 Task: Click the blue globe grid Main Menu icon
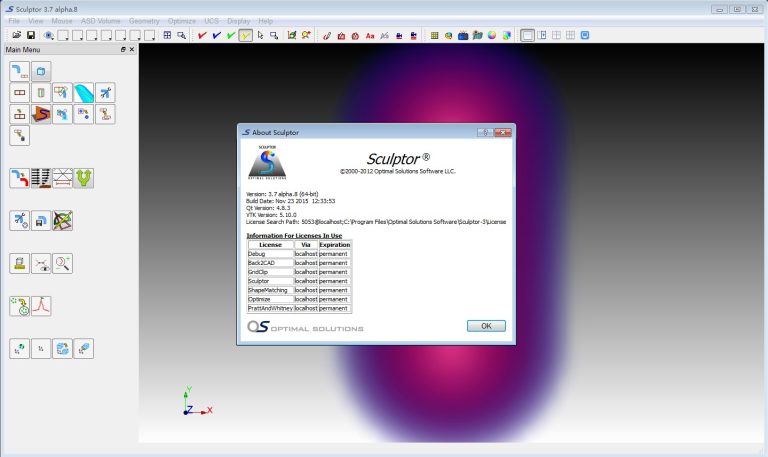coord(62,349)
